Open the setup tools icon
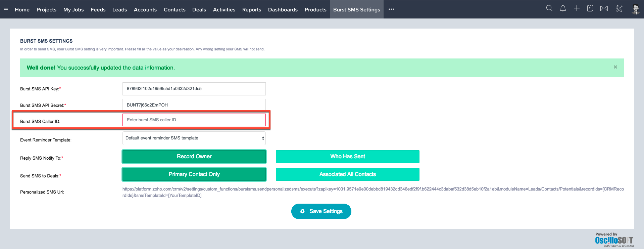The width and height of the screenshot is (644, 249). point(619,8)
